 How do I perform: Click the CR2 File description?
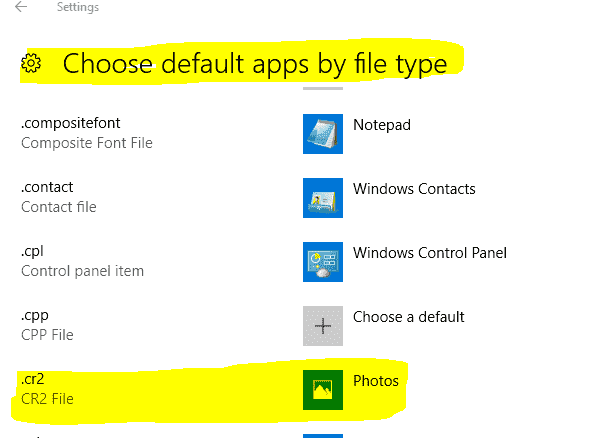click(x=47, y=399)
